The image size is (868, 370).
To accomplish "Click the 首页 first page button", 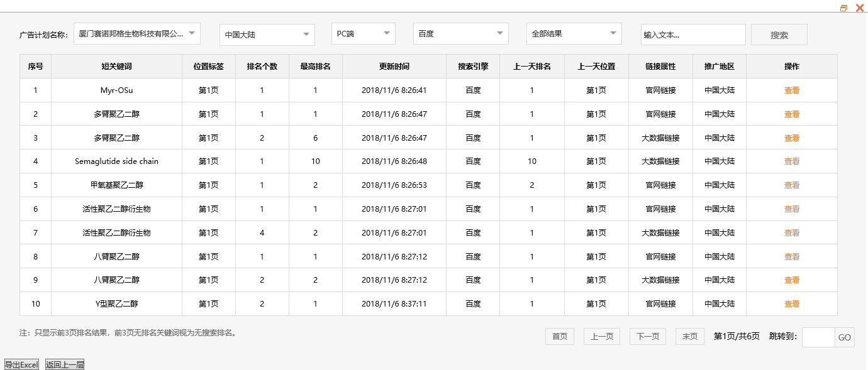I will [559, 336].
